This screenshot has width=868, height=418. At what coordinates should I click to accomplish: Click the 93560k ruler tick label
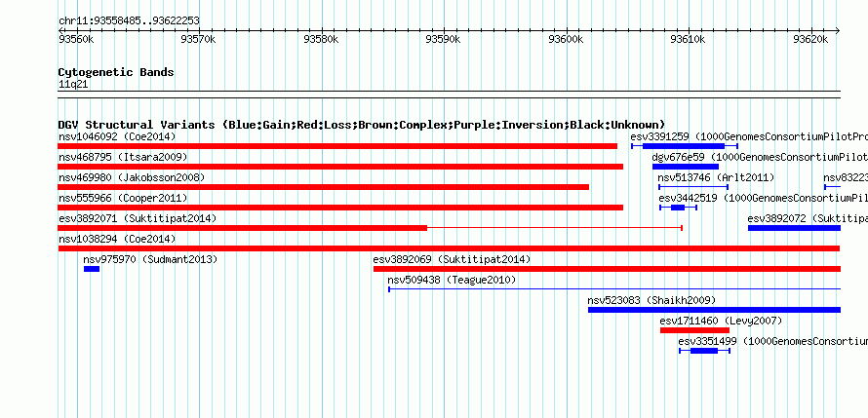coord(76,39)
